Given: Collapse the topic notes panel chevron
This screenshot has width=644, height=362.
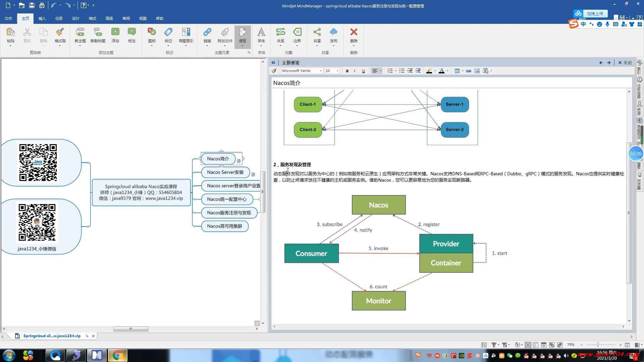Looking at the screenshot, I should pyautogui.click(x=273, y=63).
